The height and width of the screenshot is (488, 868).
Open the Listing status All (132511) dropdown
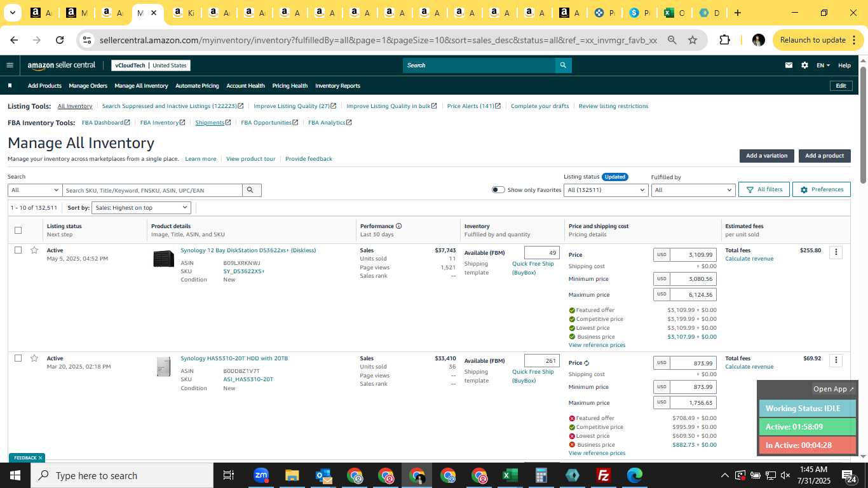click(x=606, y=190)
